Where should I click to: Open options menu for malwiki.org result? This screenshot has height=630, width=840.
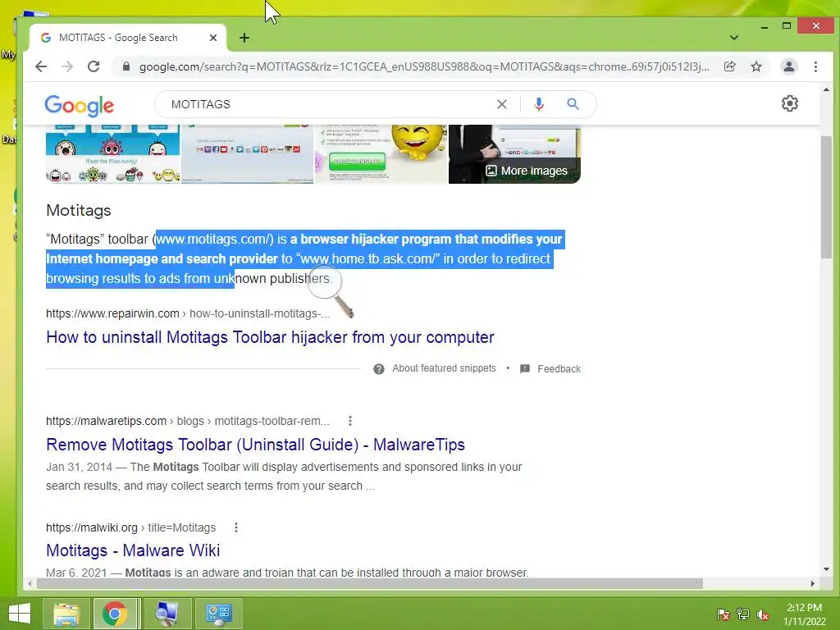pyautogui.click(x=236, y=527)
